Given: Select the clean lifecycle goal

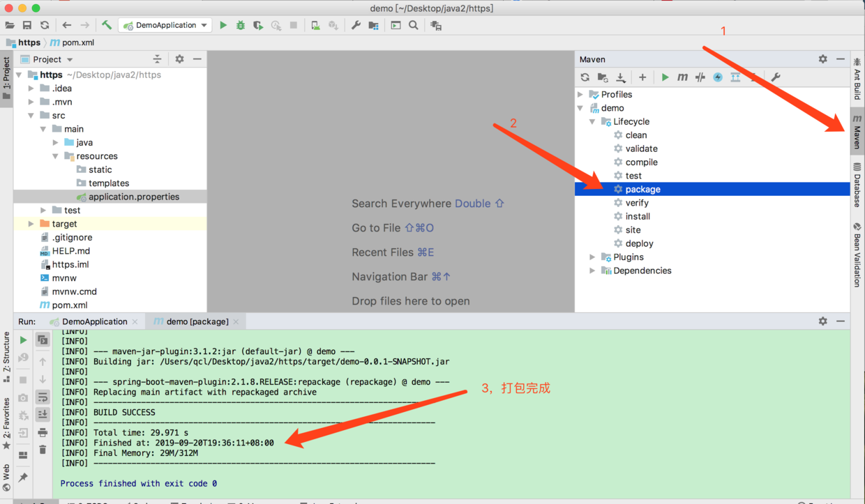Looking at the screenshot, I should pyautogui.click(x=630, y=135).
